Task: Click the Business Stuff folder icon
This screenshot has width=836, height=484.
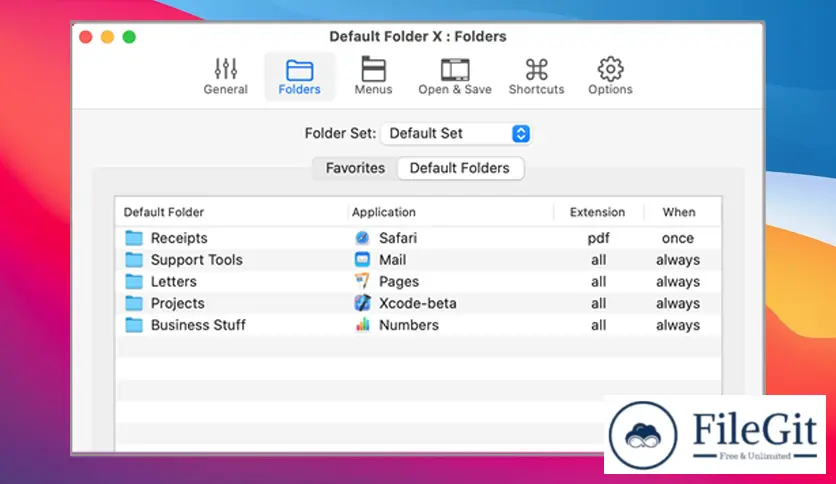Action: pos(134,325)
